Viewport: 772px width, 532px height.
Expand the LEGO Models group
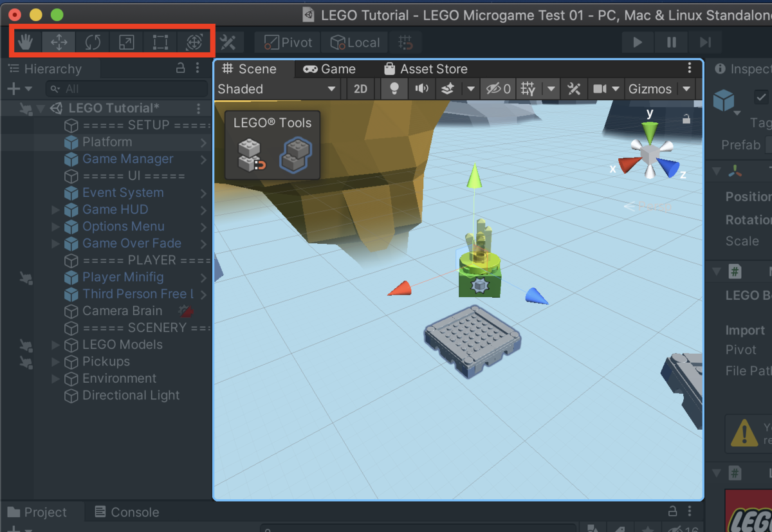(x=55, y=345)
